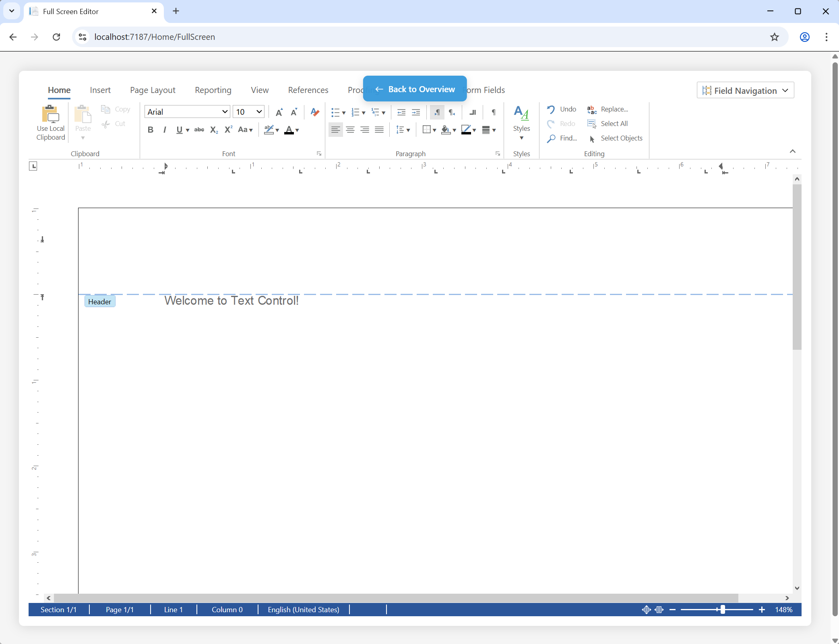Select the Bold formatting icon
The width and height of the screenshot is (839, 644).
tap(151, 130)
